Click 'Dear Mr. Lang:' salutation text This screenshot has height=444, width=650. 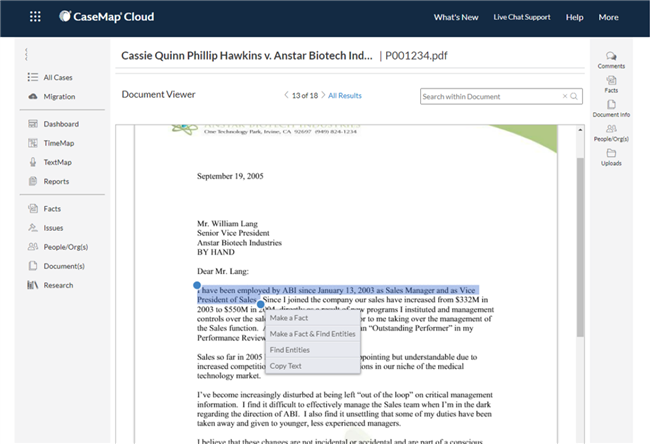[223, 271]
